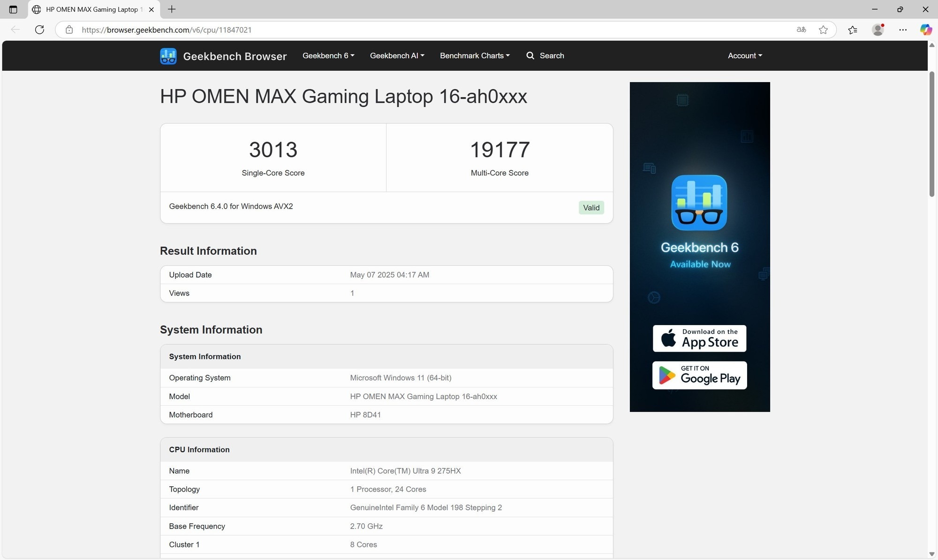Click the Copilot icon in toolbar

click(925, 30)
